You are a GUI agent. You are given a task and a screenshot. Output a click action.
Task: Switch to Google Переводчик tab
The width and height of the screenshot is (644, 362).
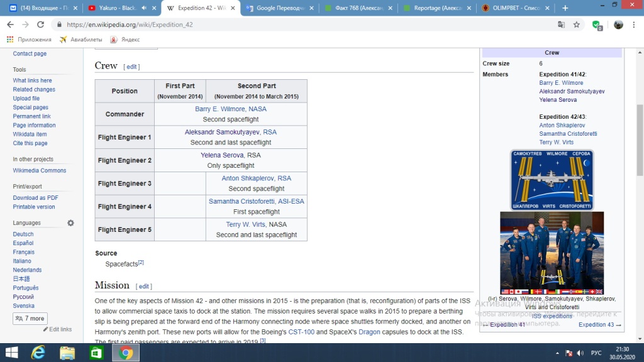pyautogui.click(x=279, y=8)
